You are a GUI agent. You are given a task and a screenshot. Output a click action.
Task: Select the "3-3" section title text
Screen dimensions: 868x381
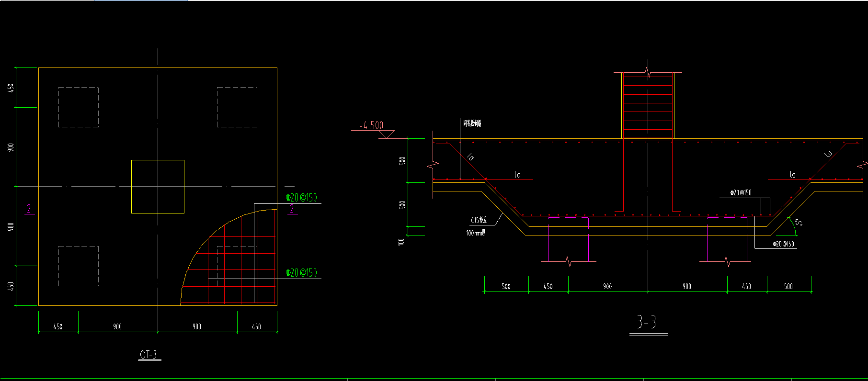pyautogui.click(x=646, y=322)
